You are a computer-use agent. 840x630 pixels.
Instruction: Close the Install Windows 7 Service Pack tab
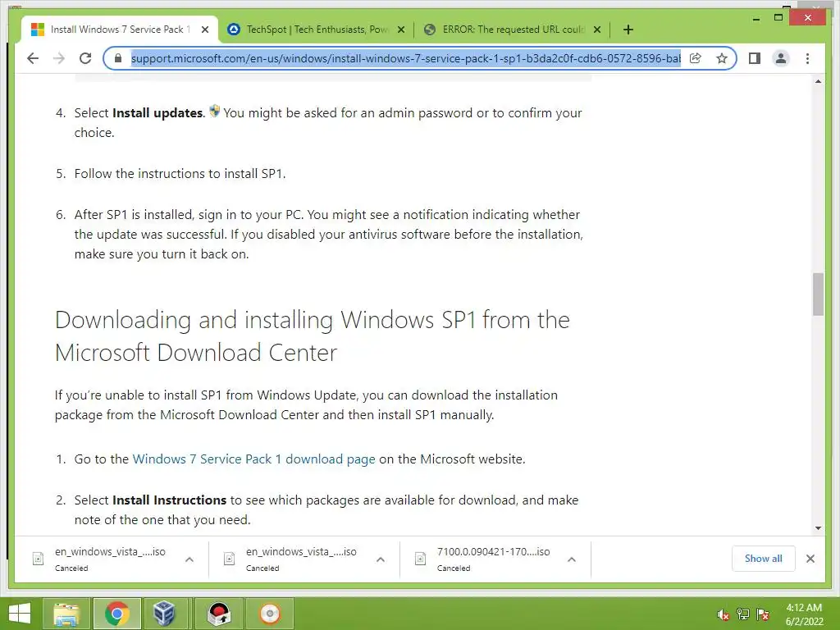(204, 30)
